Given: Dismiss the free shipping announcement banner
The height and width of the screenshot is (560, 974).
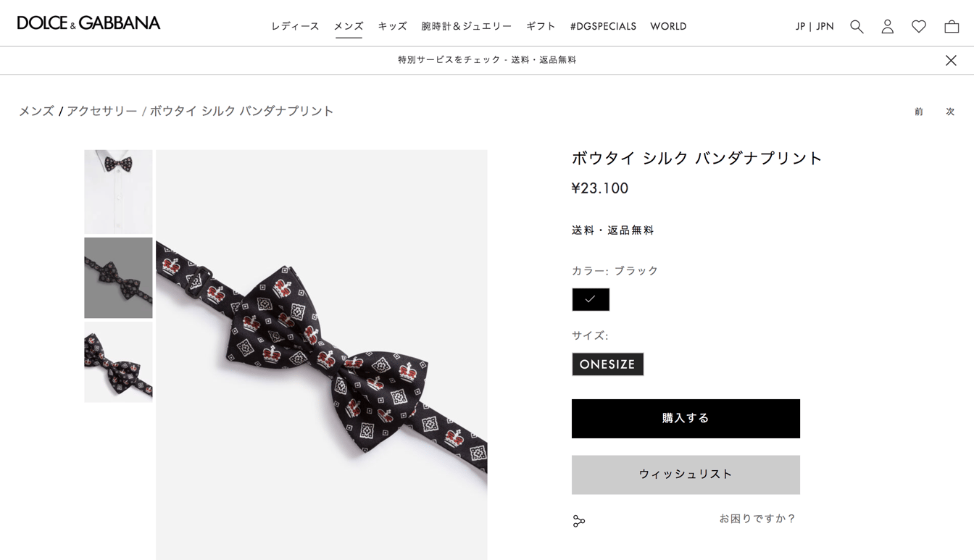Looking at the screenshot, I should pyautogui.click(x=951, y=61).
